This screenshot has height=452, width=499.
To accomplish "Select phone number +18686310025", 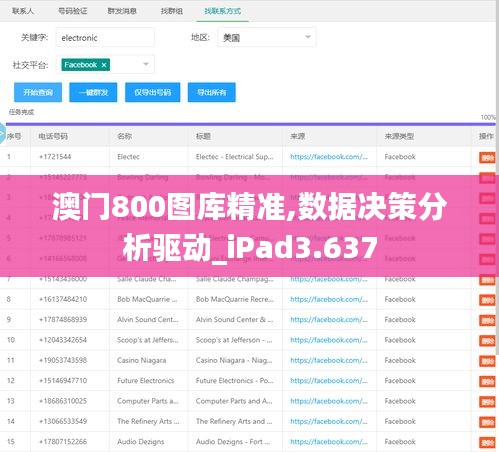I will click(63, 401).
